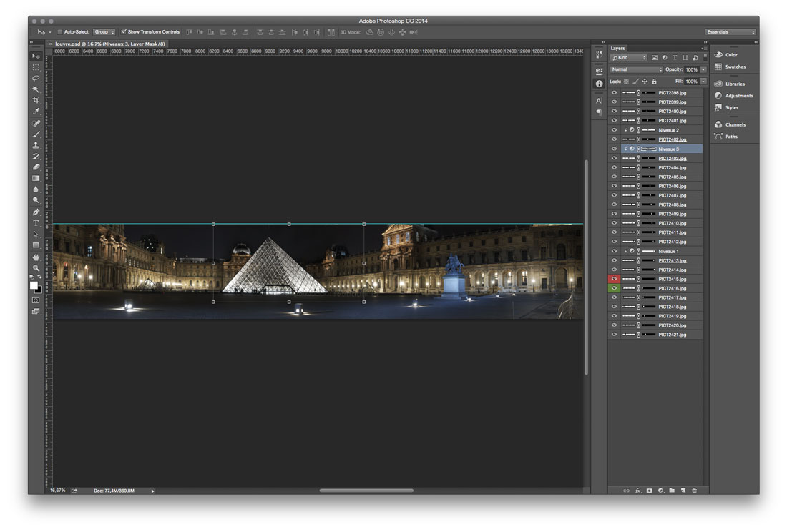
Task: Open the Libraries panel
Action: [730, 84]
